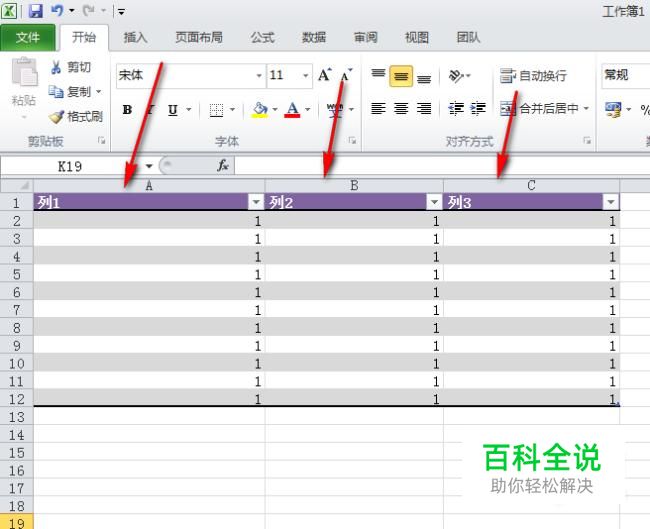The width and height of the screenshot is (650, 529).
Task: Open the Borders dropdown arrow
Action: click(x=233, y=109)
